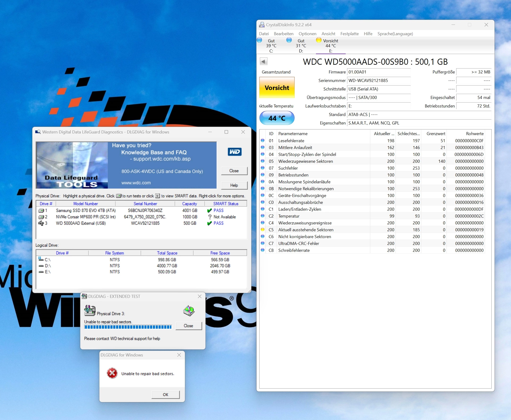Select logical drive C:\ row

click(x=141, y=260)
